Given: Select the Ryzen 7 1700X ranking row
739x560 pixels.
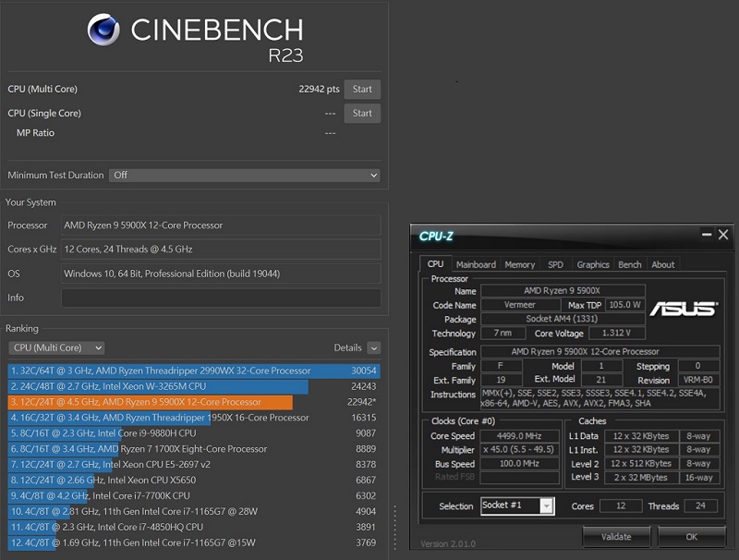Looking at the screenshot, I should tap(194, 449).
